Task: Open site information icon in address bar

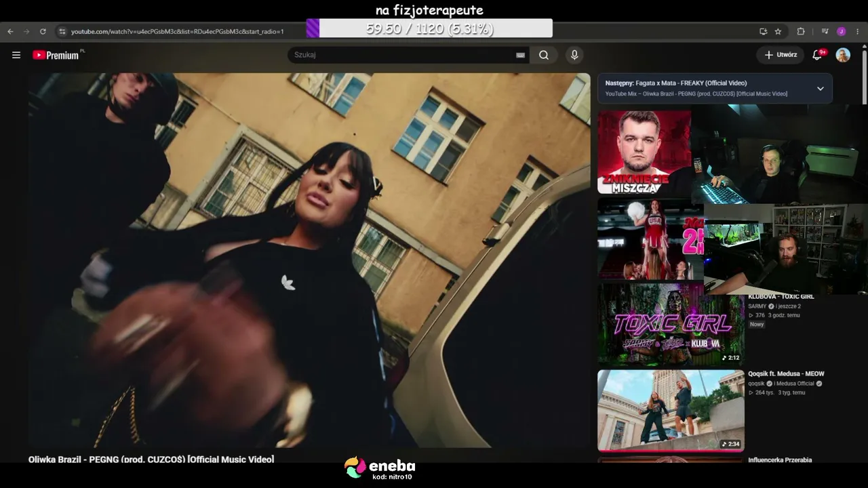Action: tap(62, 31)
